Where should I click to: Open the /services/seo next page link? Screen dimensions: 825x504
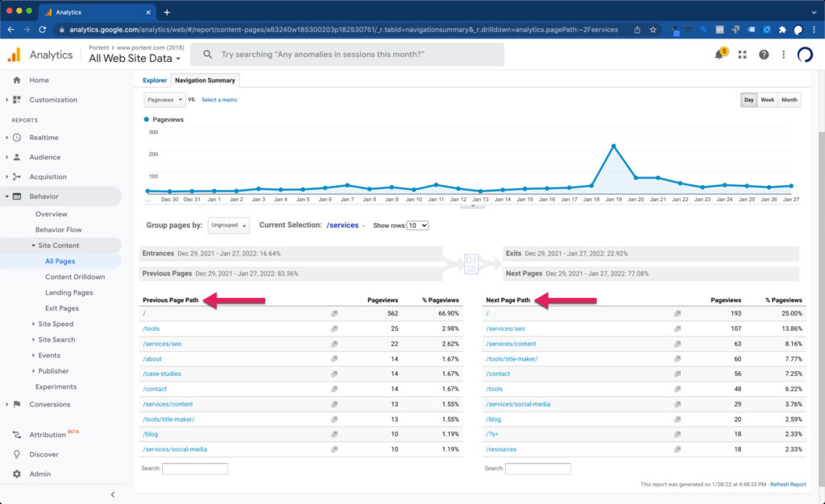point(506,328)
